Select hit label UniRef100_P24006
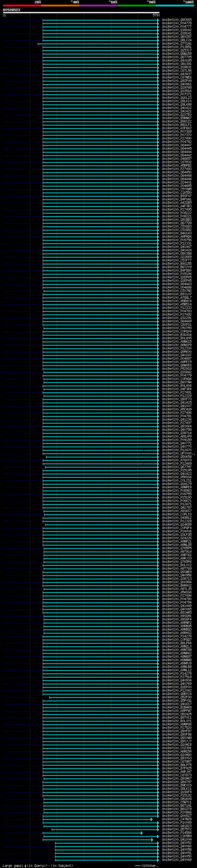This screenshot has width=197, height=868. (x=176, y=531)
